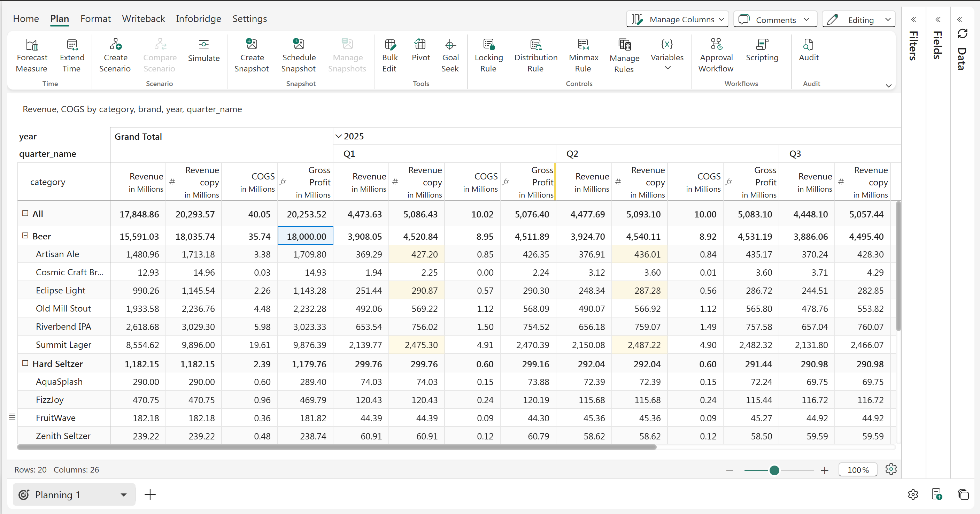Collapse the Beer category rows

tap(25, 236)
